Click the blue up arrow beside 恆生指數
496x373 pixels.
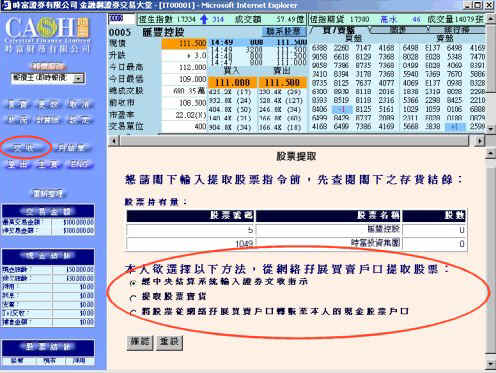point(204,19)
